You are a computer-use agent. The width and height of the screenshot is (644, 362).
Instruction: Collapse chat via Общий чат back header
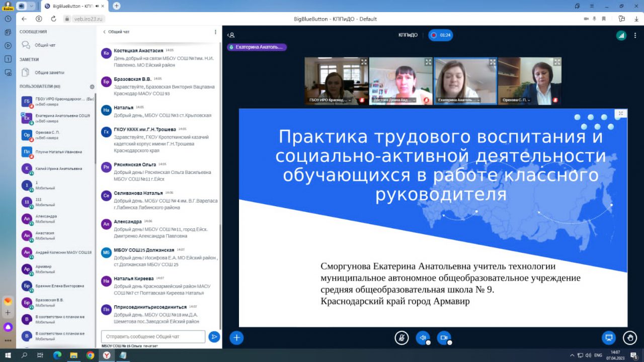(116, 32)
